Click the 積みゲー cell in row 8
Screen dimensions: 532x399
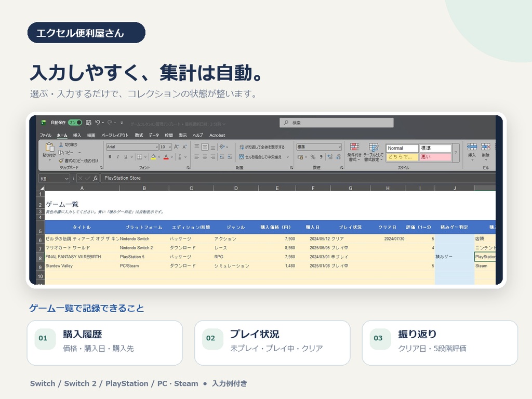(x=454, y=257)
